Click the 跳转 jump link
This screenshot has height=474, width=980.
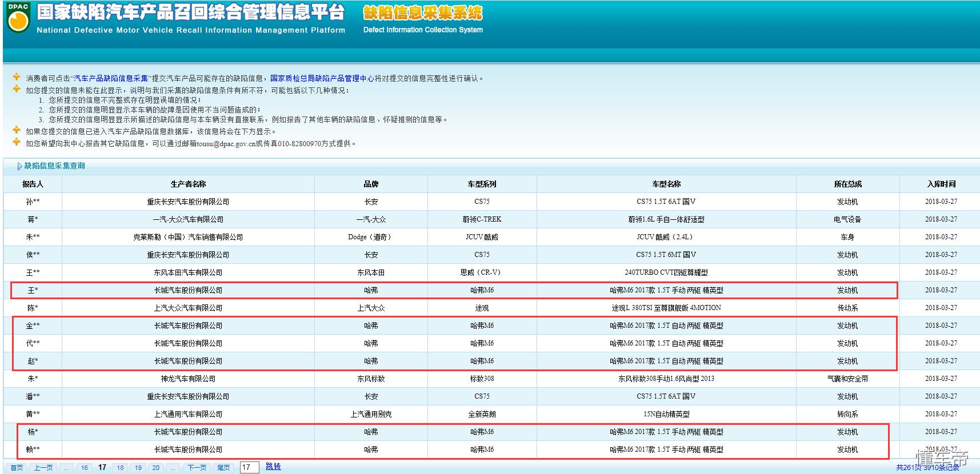[x=273, y=467]
